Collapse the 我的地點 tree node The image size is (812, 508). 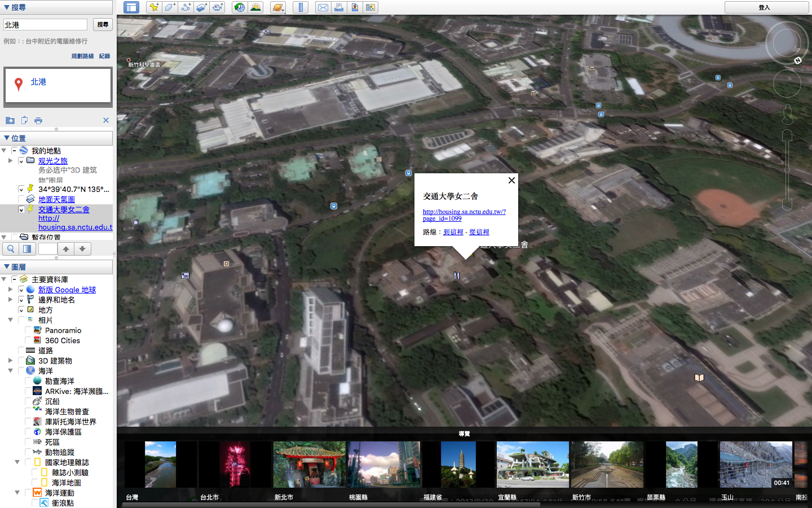tap(4, 151)
